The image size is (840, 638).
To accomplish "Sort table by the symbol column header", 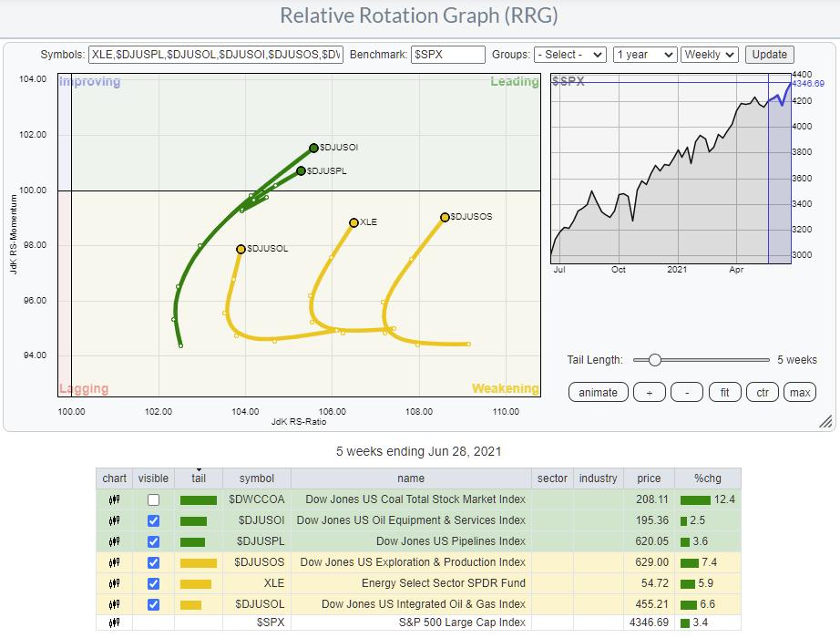I will click(x=257, y=478).
